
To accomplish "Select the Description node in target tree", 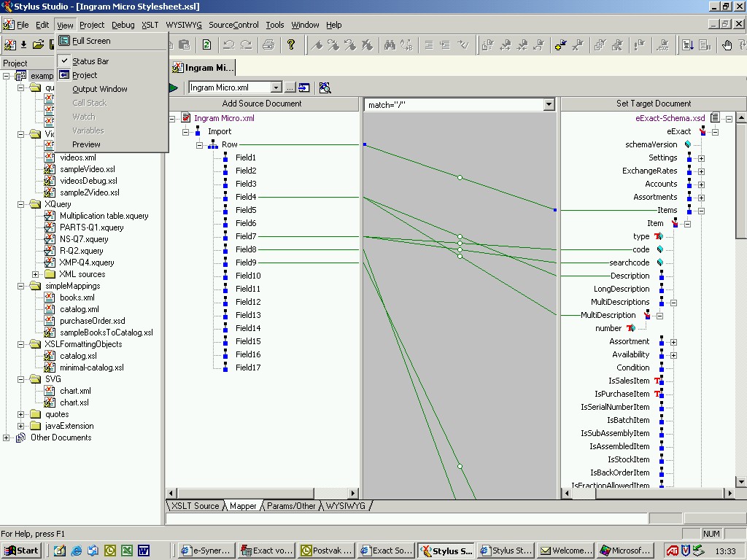I will click(x=630, y=276).
